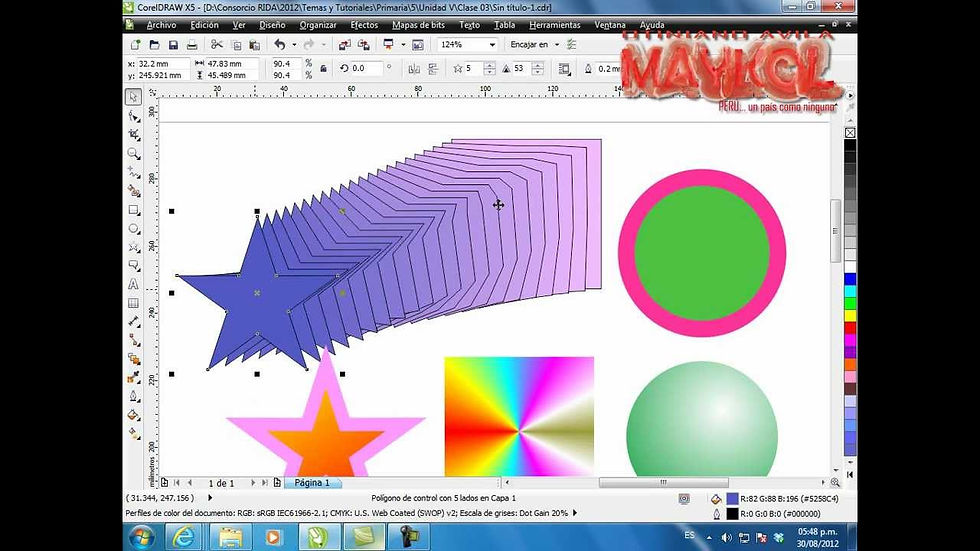Open the Organizar menu
This screenshot has width=980, height=551.
(318, 25)
